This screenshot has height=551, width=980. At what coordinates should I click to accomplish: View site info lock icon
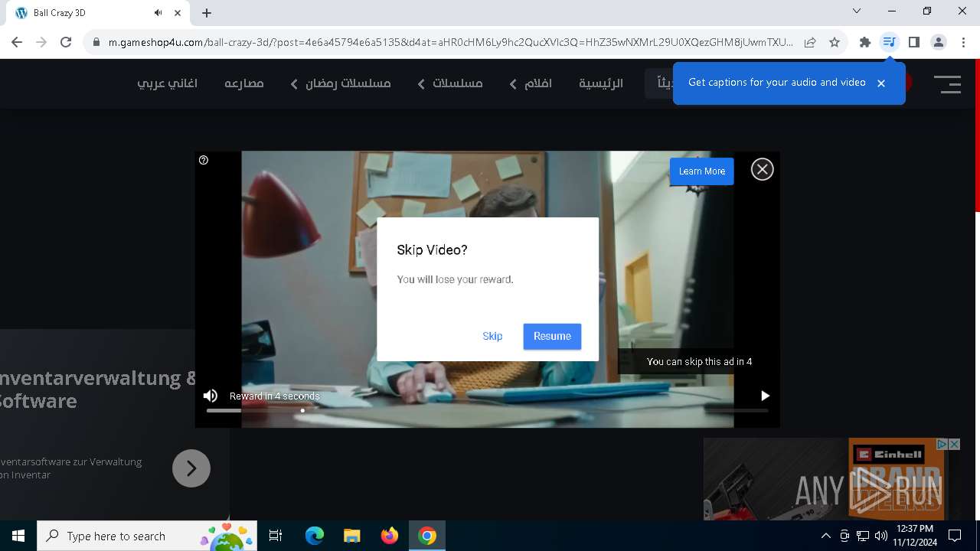[x=96, y=42]
